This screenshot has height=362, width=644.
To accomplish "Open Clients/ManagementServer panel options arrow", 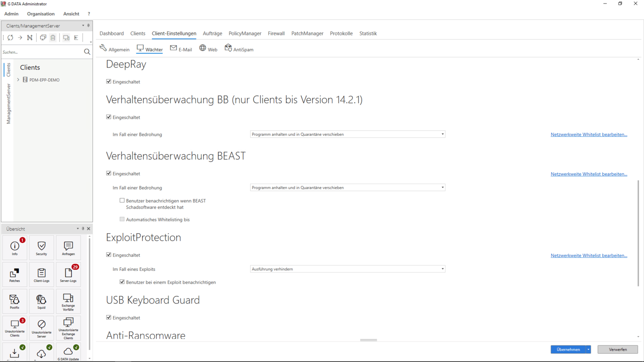I will [83, 25].
